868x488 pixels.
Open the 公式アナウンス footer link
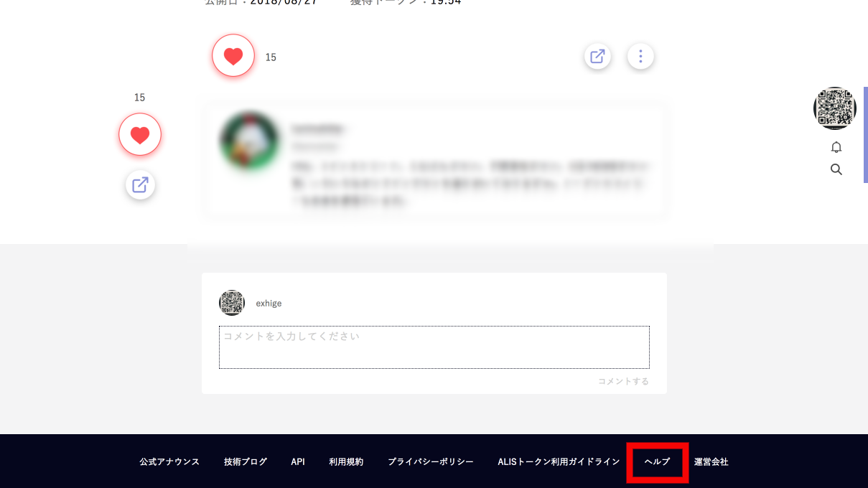169,462
